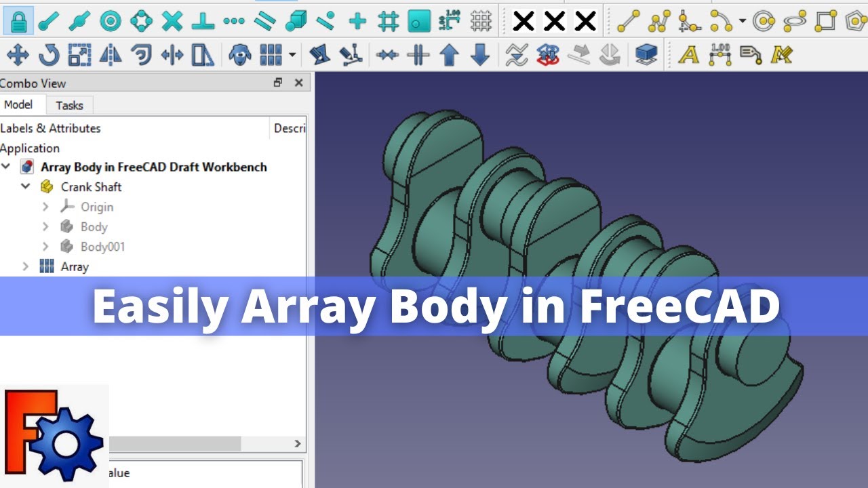This screenshot has height=488, width=868.
Task: Toggle snap to angle
Action: [142, 21]
